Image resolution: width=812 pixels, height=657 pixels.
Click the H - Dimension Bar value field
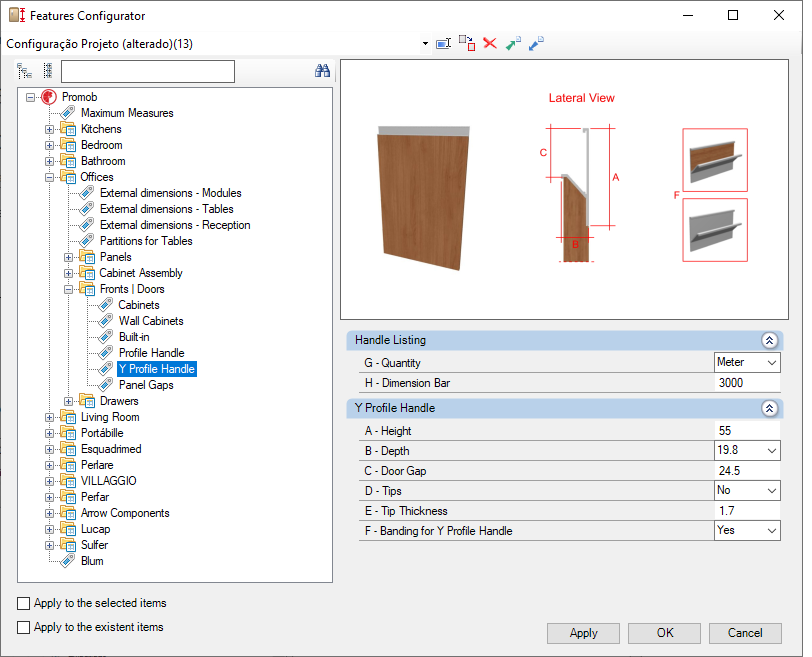coord(747,383)
